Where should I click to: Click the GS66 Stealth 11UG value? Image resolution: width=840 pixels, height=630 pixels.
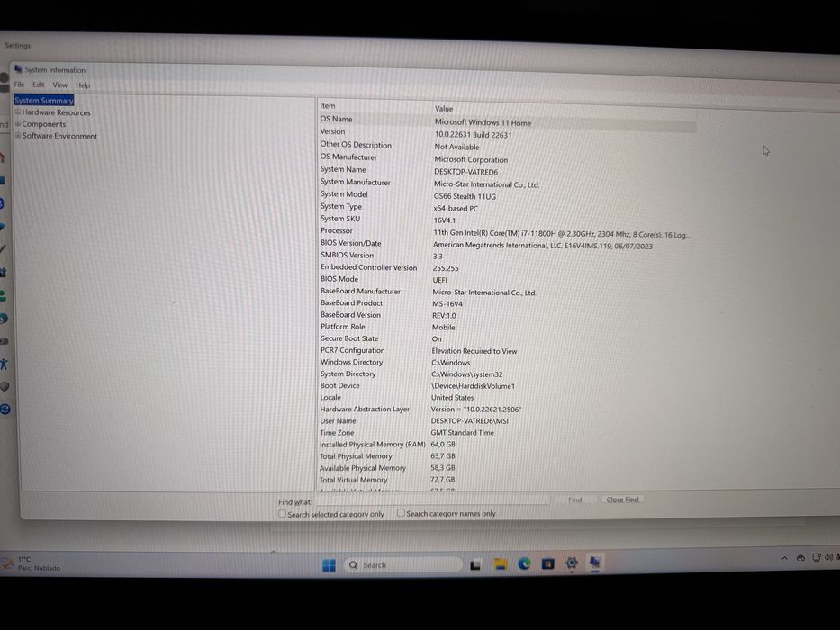(x=465, y=196)
